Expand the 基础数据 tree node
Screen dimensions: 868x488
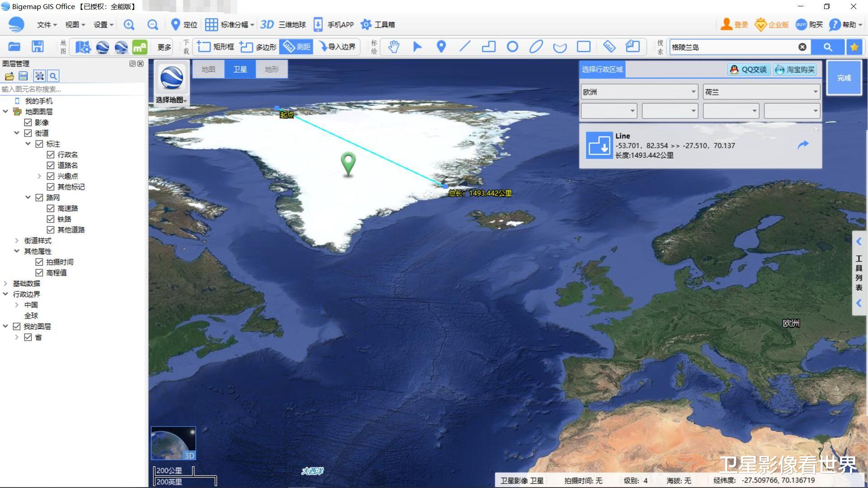tap(5, 284)
